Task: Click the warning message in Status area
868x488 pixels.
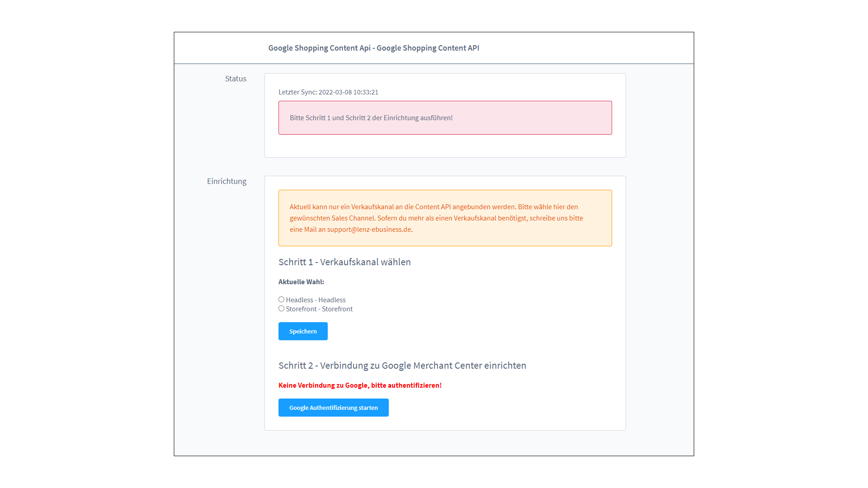Action: [x=445, y=117]
